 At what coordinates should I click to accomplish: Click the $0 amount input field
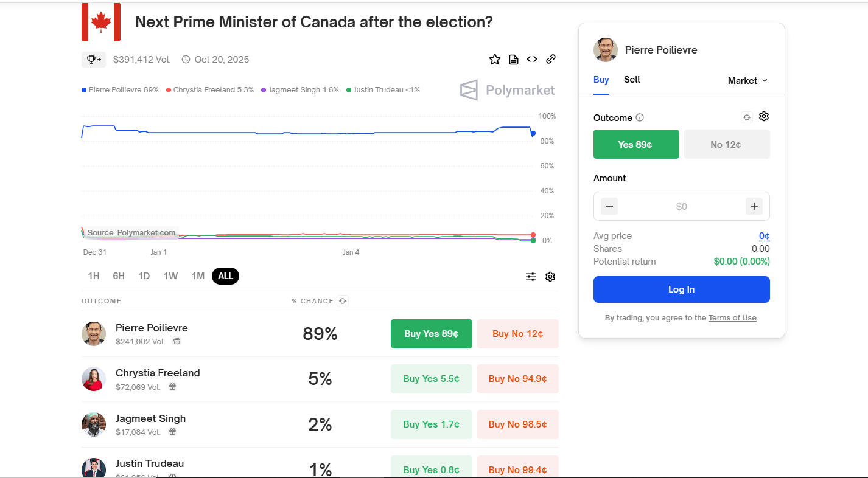point(681,207)
